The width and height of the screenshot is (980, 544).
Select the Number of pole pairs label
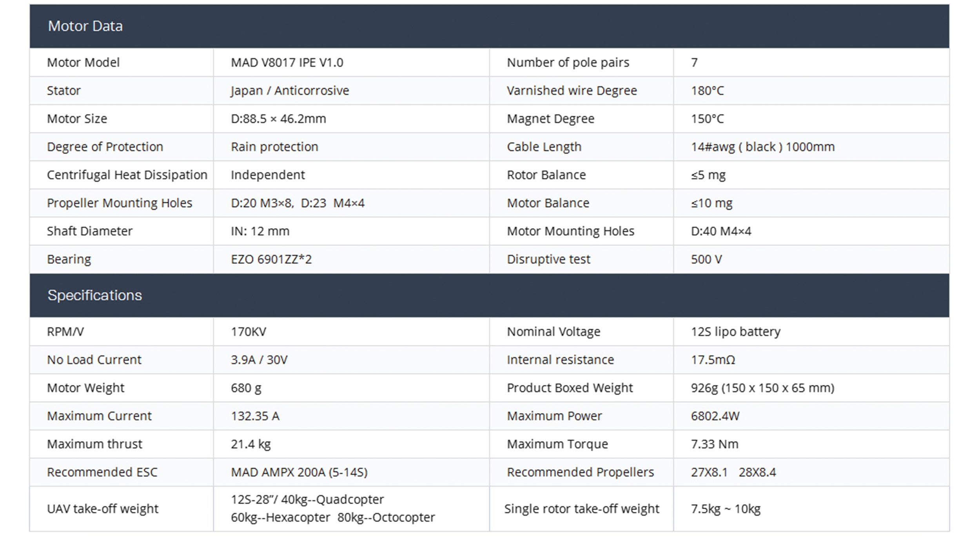(x=568, y=63)
